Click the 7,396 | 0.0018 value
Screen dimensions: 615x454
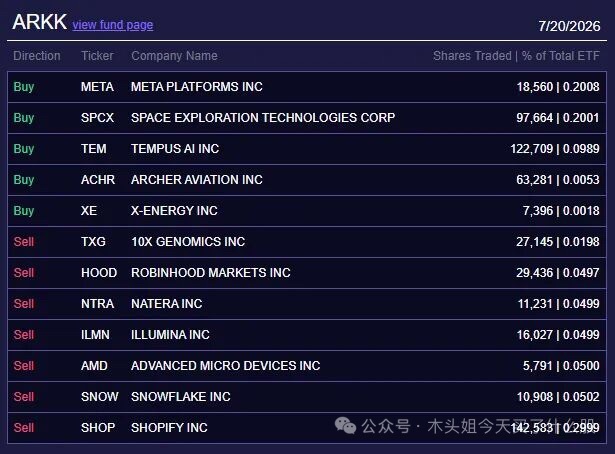[561, 211]
